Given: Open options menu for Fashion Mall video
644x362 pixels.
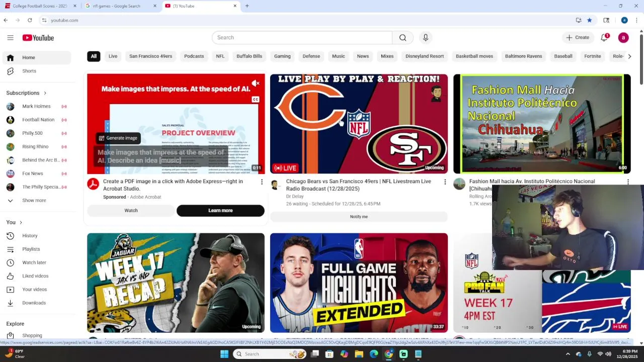Looking at the screenshot, I should click(x=628, y=182).
